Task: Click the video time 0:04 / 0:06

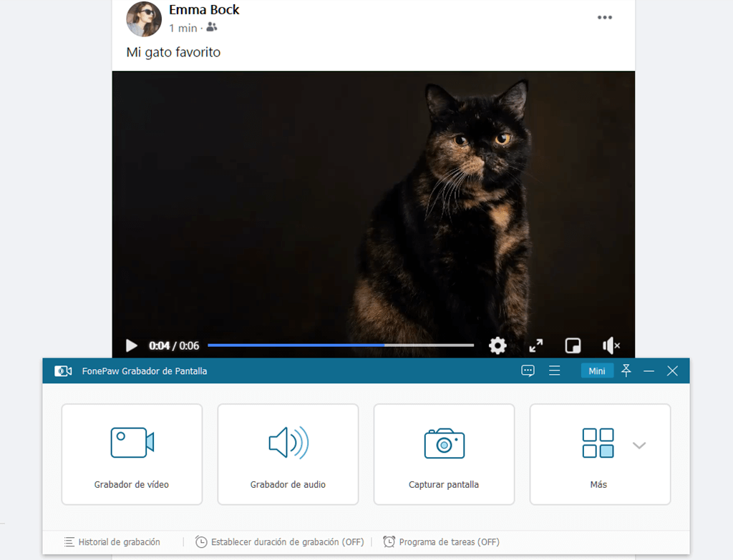Action: 174,345
